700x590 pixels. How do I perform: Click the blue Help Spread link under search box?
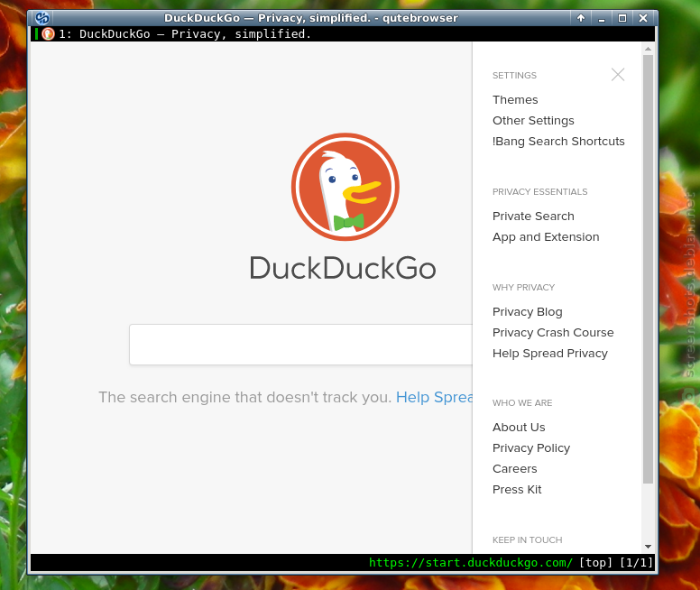[x=434, y=397]
